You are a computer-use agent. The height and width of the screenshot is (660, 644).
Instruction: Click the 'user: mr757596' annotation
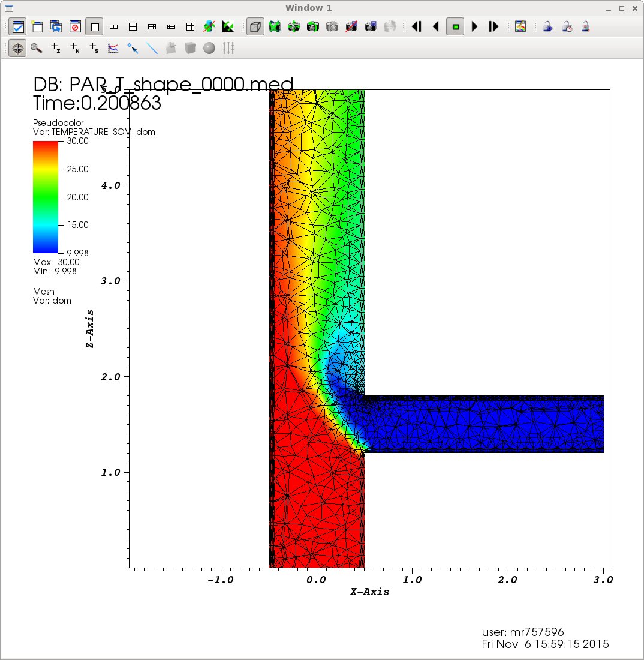click(523, 632)
